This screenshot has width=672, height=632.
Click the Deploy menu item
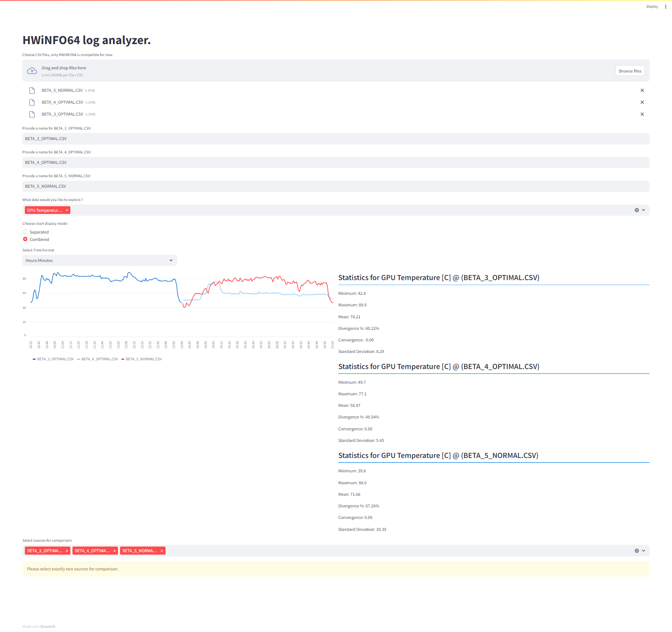click(652, 7)
